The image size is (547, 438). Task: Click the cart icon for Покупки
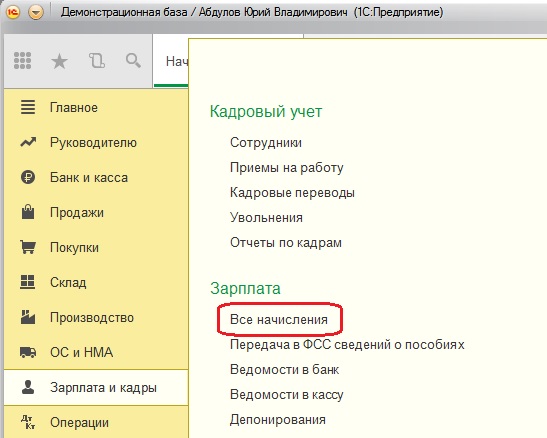[28, 247]
